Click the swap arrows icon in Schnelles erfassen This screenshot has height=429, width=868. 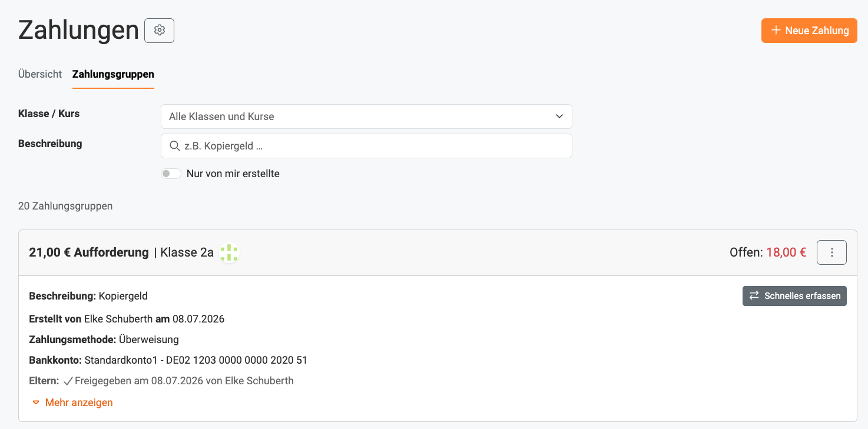tap(754, 296)
